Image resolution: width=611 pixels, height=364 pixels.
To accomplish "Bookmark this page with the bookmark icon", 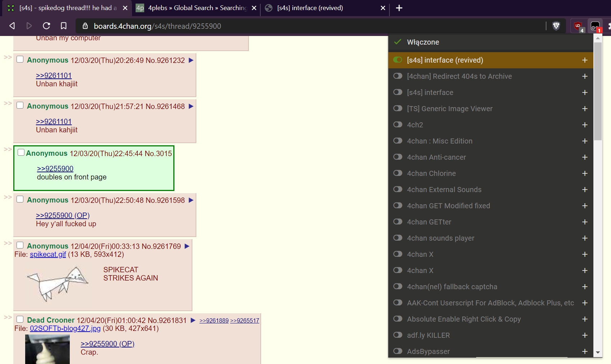I will click(x=64, y=26).
